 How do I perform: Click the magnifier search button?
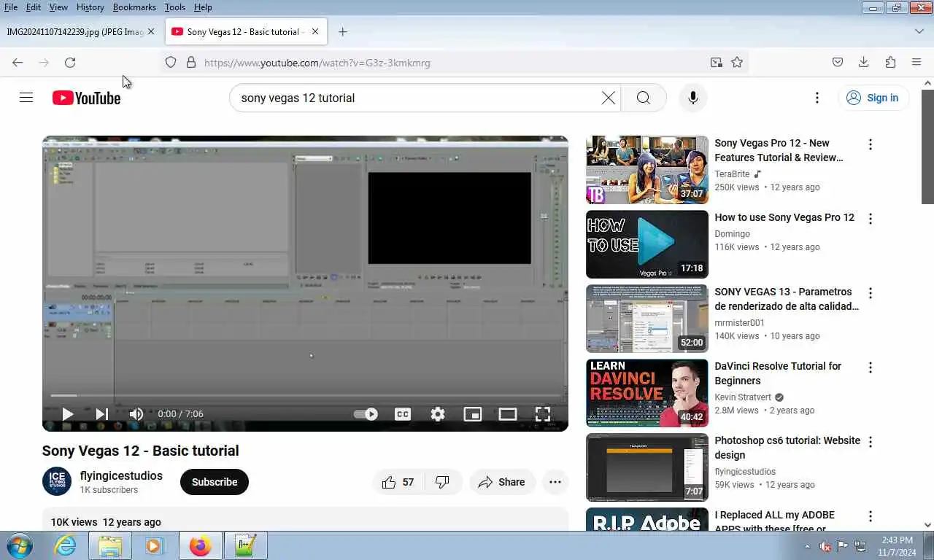point(643,98)
